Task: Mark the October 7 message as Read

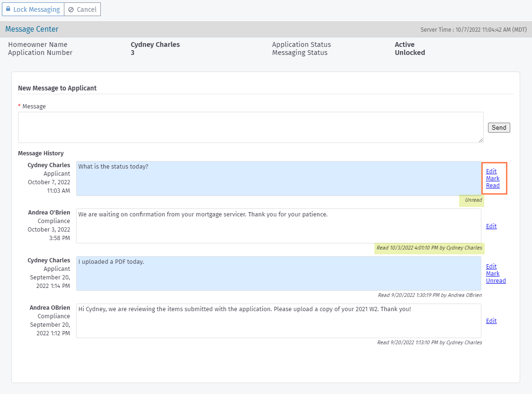Action: pyautogui.click(x=493, y=182)
